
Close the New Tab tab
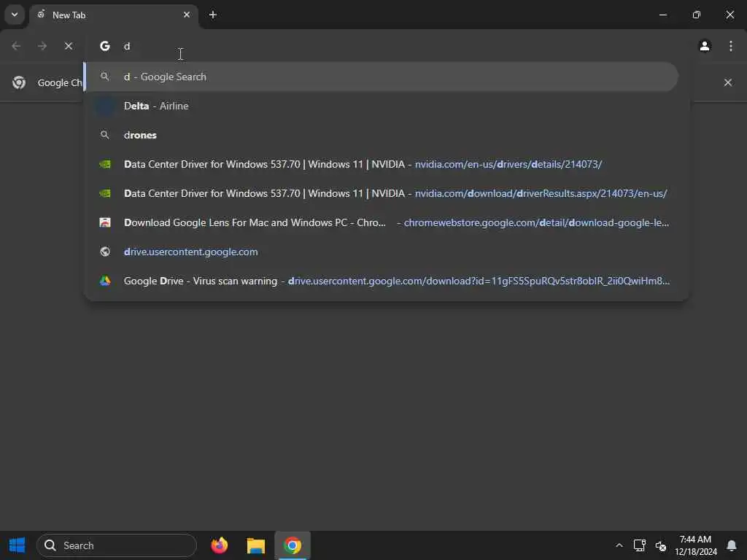coord(187,15)
